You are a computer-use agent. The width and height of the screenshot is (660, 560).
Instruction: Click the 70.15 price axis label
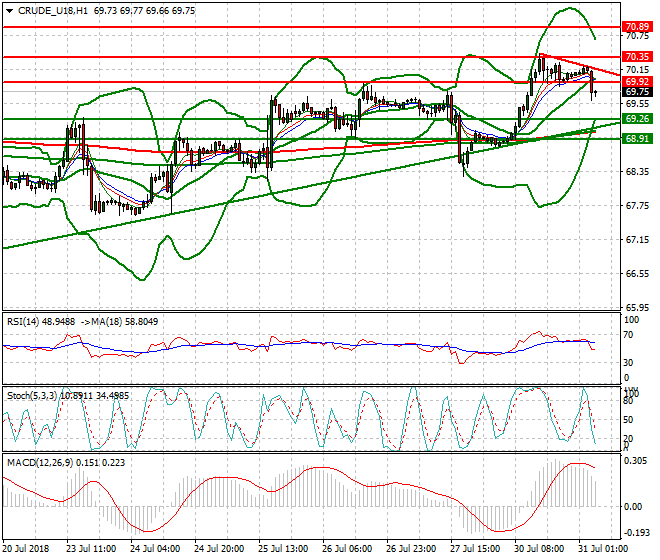tap(637, 69)
